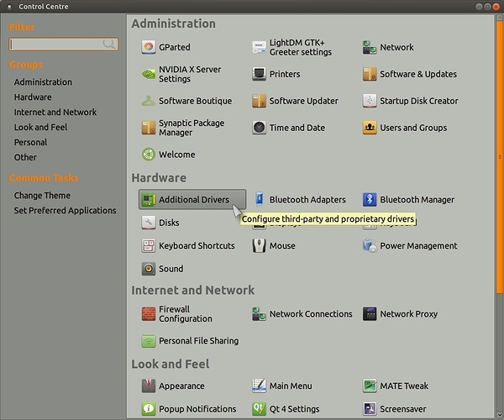Click the "Startup Disk Creator" label
The height and width of the screenshot is (420, 504).
(419, 101)
